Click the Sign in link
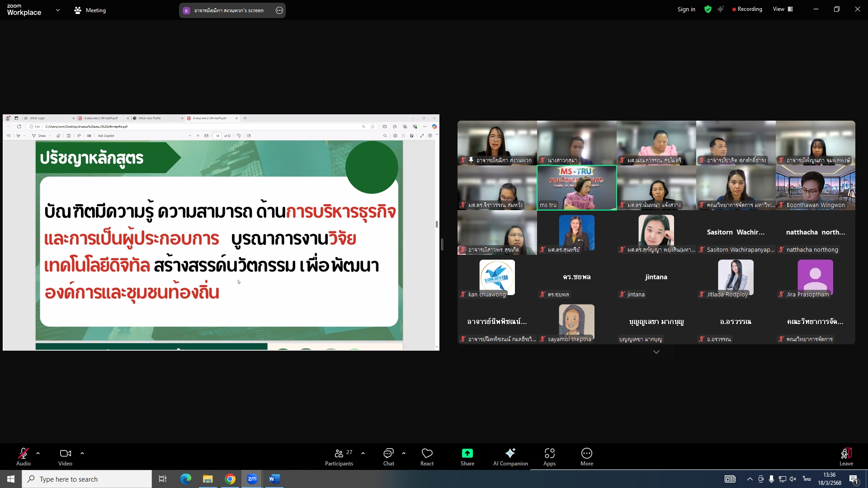This screenshot has height=488, width=868. 686,9
